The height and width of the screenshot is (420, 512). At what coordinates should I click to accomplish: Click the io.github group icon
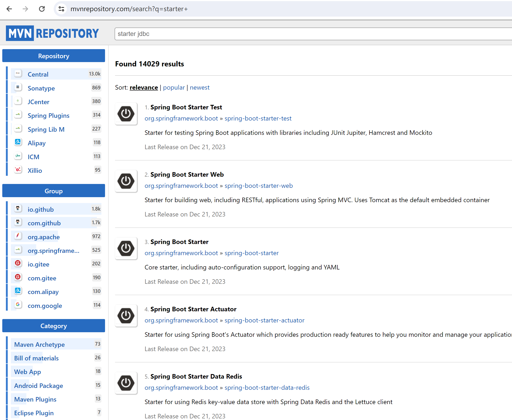18,209
